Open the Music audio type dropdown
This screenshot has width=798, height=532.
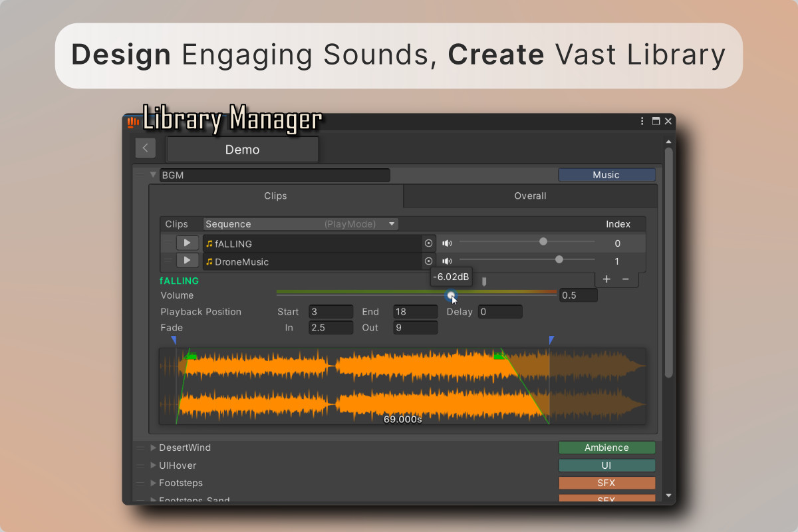(x=606, y=175)
